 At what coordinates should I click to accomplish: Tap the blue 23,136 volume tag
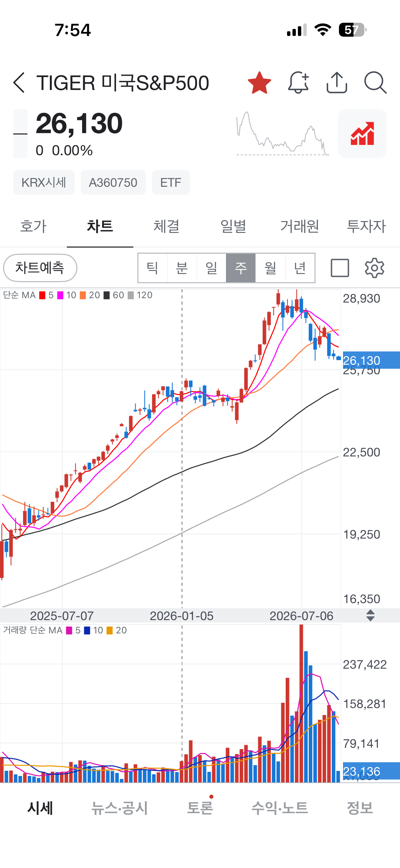(371, 771)
